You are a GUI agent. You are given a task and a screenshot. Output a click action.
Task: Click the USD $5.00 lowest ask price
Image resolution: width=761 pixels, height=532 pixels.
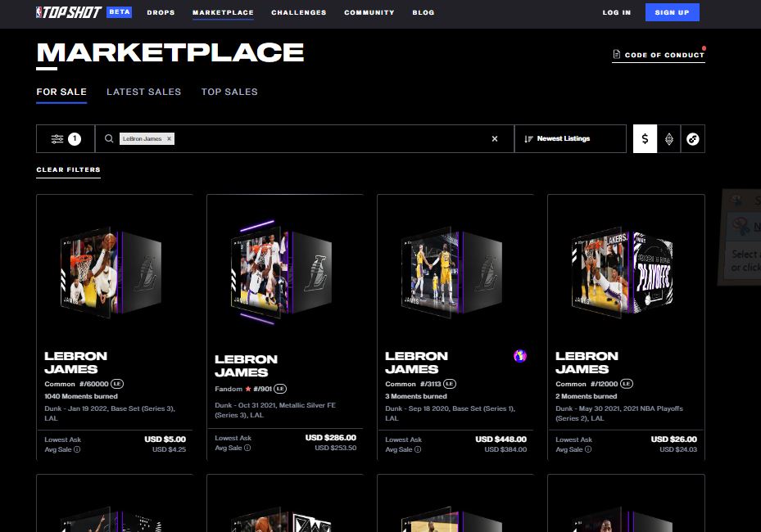[x=165, y=440]
